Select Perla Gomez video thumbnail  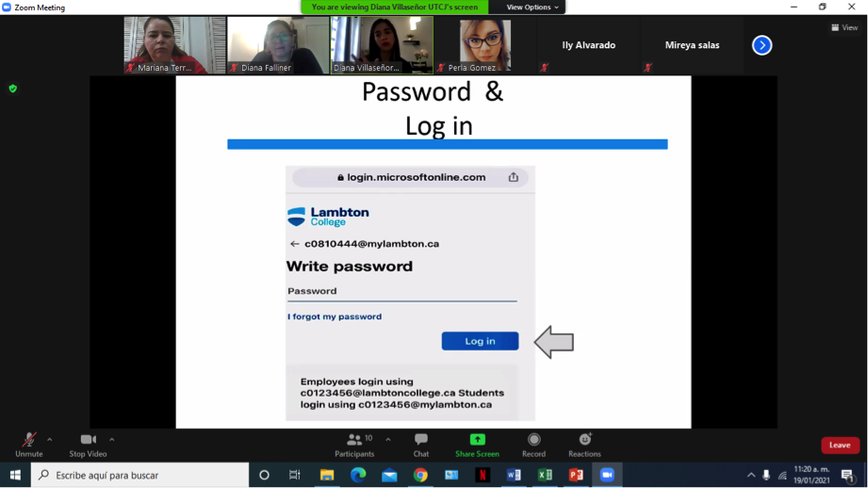click(485, 45)
